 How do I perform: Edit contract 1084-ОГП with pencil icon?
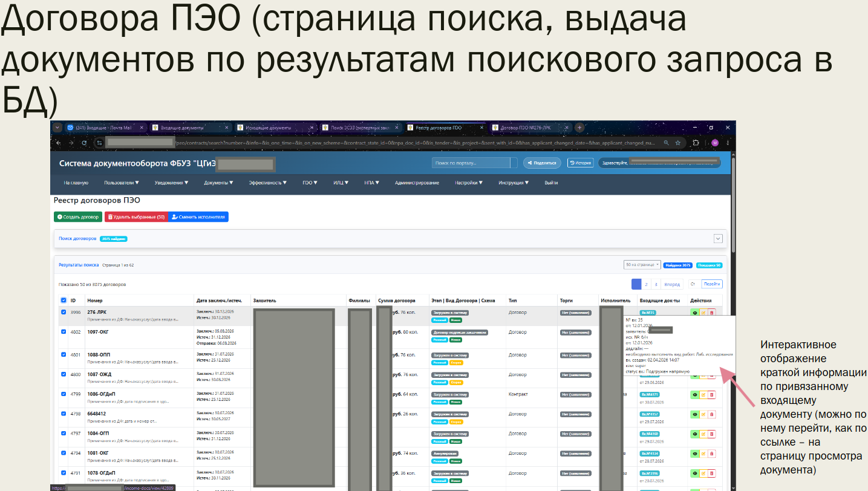pyautogui.click(x=703, y=434)
